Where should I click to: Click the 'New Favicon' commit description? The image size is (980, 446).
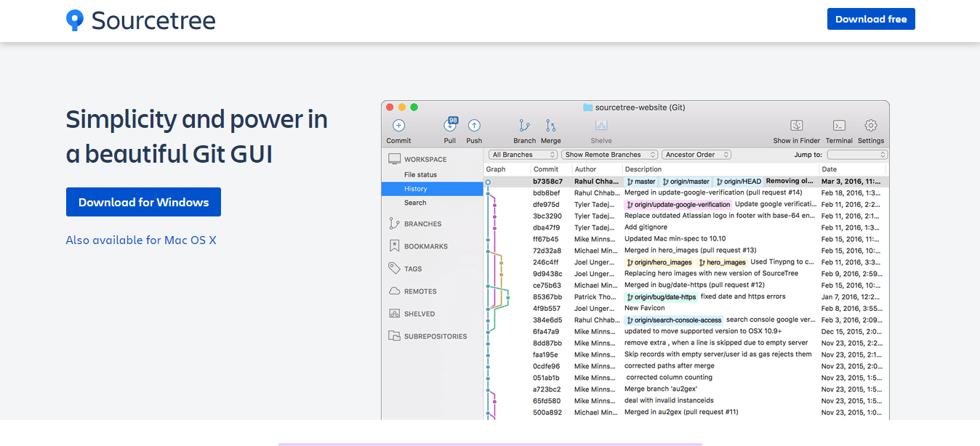[644, 309]
